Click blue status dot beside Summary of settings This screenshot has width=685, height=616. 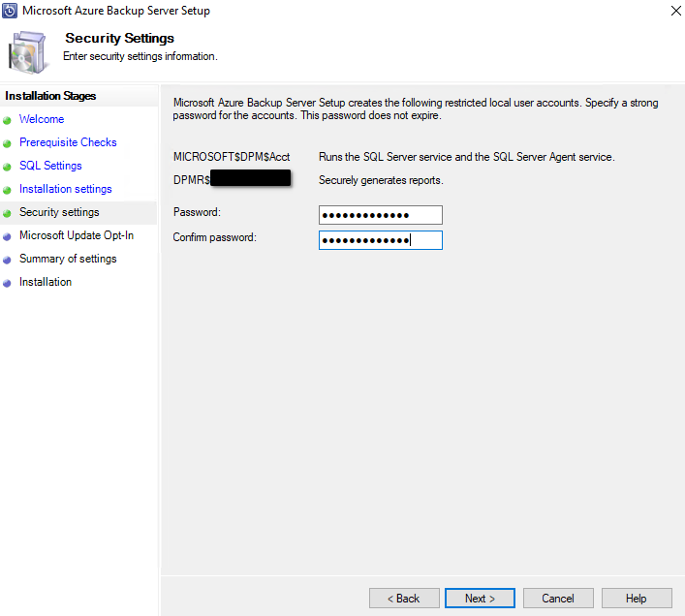7,261
